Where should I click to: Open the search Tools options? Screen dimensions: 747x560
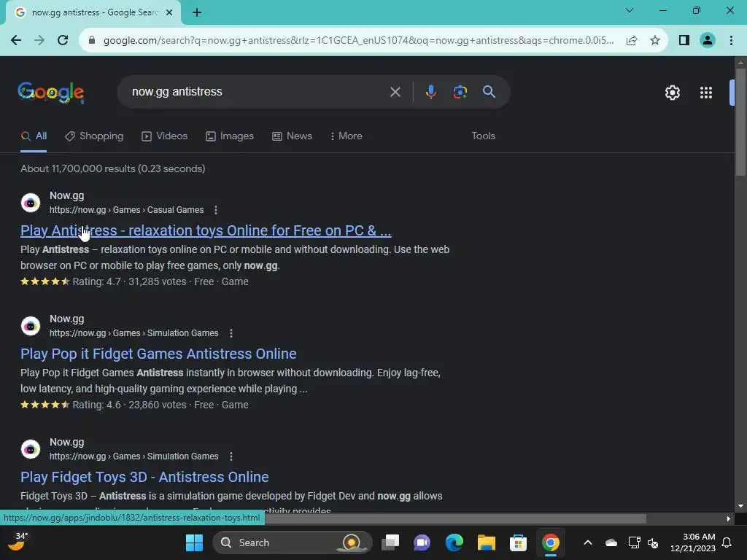(483, 136)
